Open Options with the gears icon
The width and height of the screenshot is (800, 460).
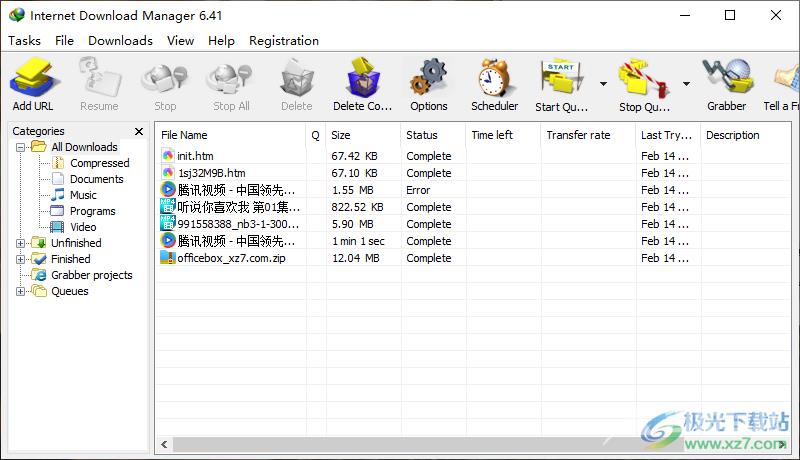[429, 78]
